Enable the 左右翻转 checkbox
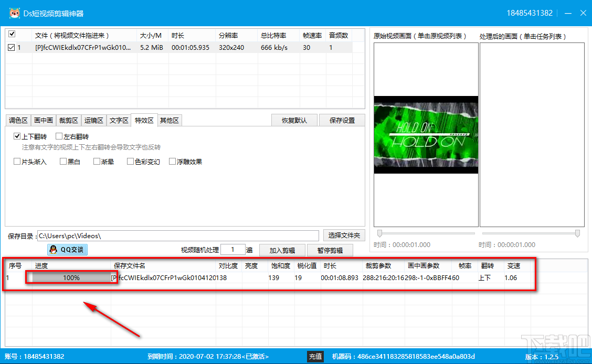 pyautogui.click(x=59, y=136)
